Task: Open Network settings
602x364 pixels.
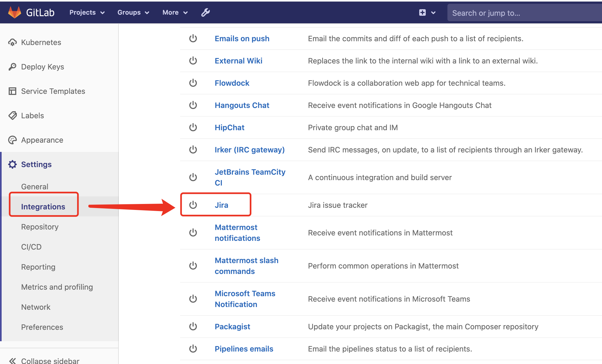Action: [x=36, y=307]
